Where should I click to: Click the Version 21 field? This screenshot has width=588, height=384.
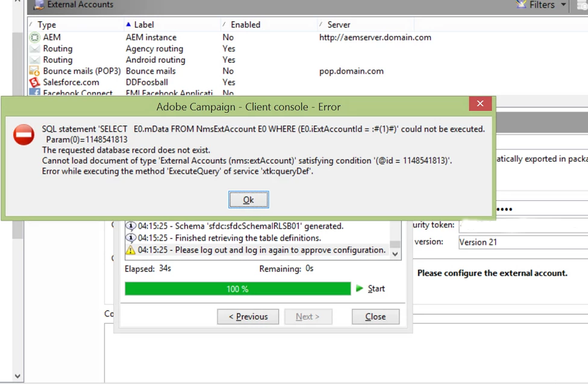coord(523,242)
